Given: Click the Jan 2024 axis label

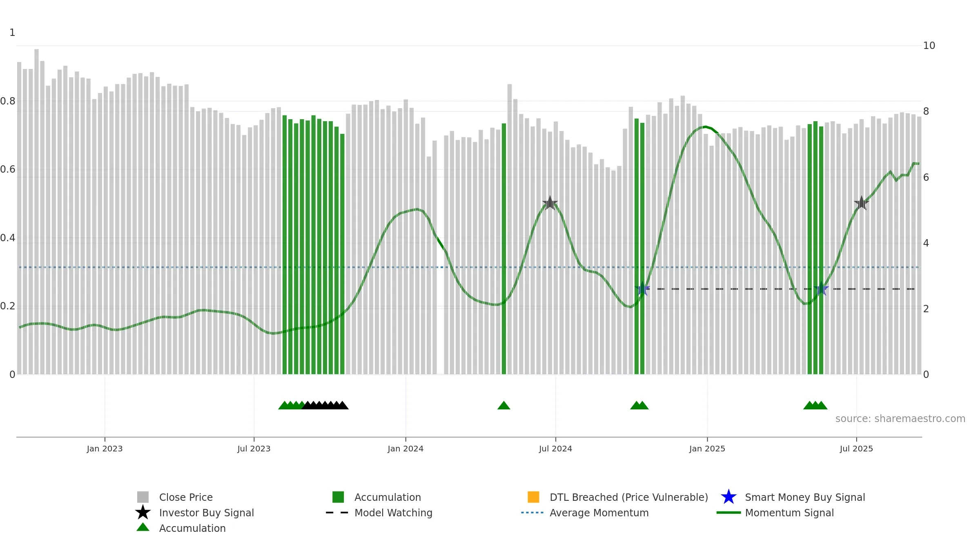Looking at the screenshot, I should [x=405, y=449].
